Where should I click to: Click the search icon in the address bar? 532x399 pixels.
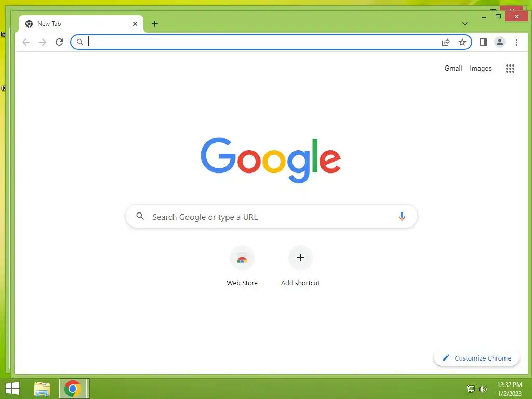[79, 42]
